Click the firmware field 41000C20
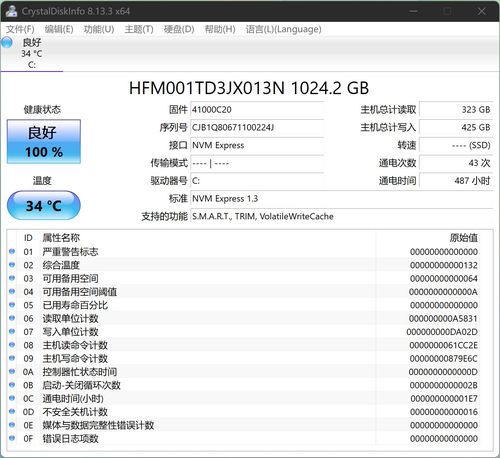Image resolution: width=500 pixels, height=458 pixels. [257, 110]
